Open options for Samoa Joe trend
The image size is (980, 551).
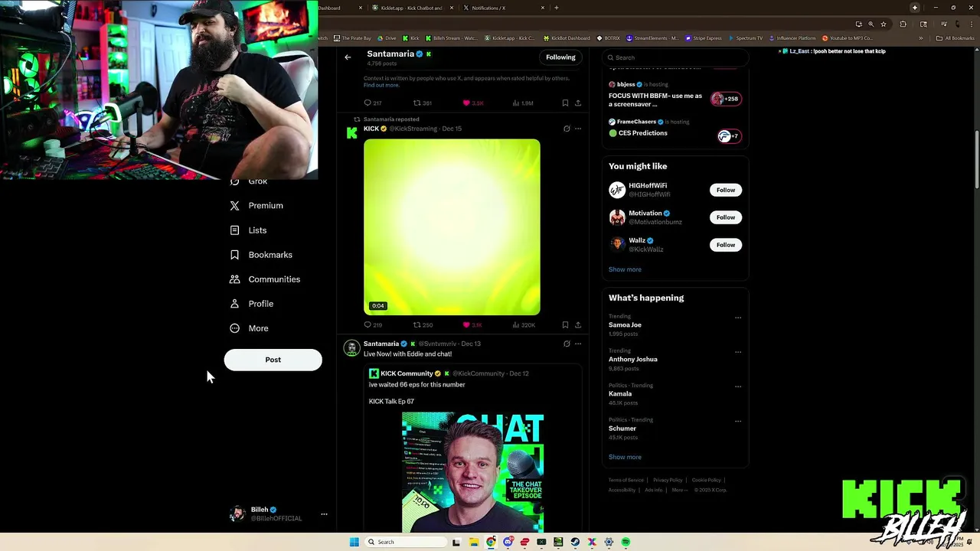pyautogui.click(x=738, y=318)
